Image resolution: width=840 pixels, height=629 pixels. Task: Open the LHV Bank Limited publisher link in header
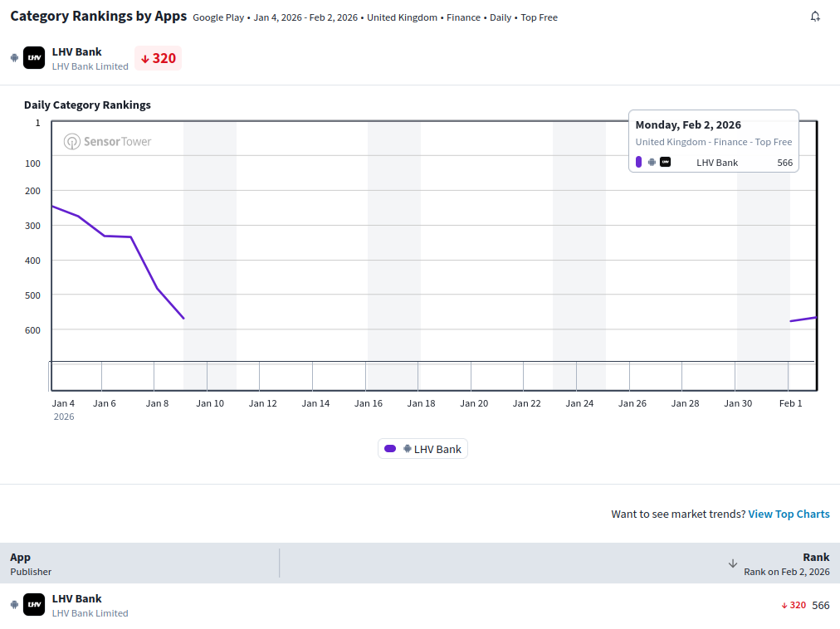pyautogui.click(x=90, y=66)
